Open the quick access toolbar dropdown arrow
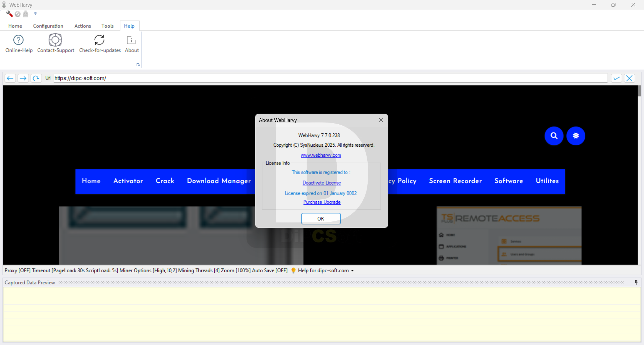Screen dimensions: 644x345 [35, 14]
